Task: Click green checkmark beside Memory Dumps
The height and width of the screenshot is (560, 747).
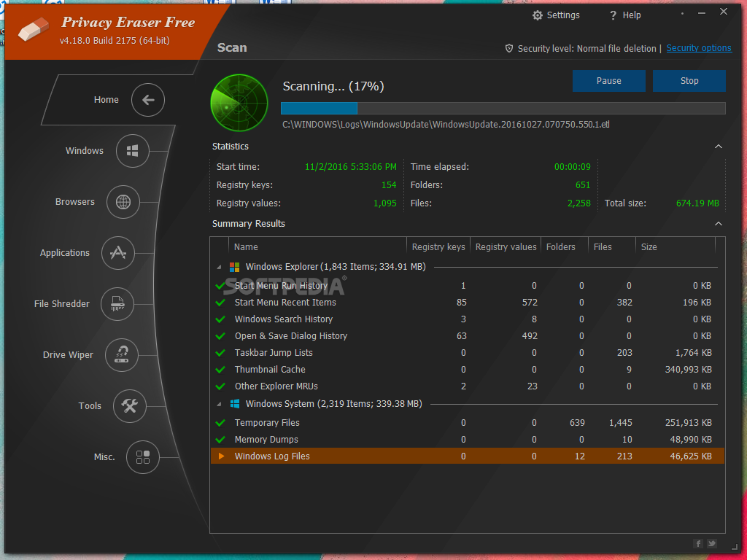Action: (220, 440)
